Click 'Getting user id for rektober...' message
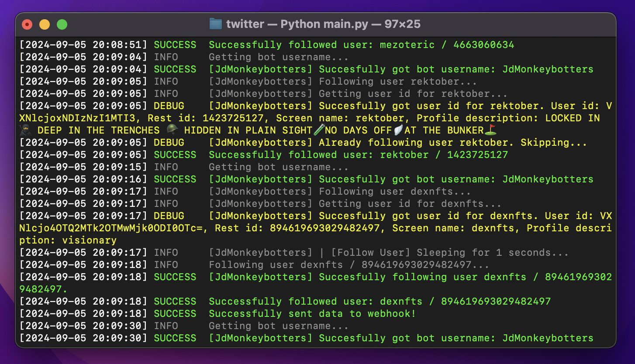635x364 pixels. pyautogui.click(x=413, y=93)
